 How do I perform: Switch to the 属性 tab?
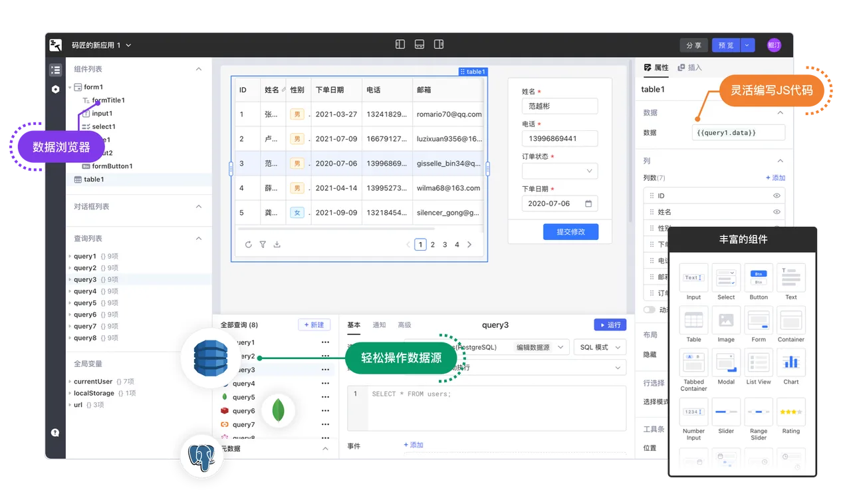656,68
